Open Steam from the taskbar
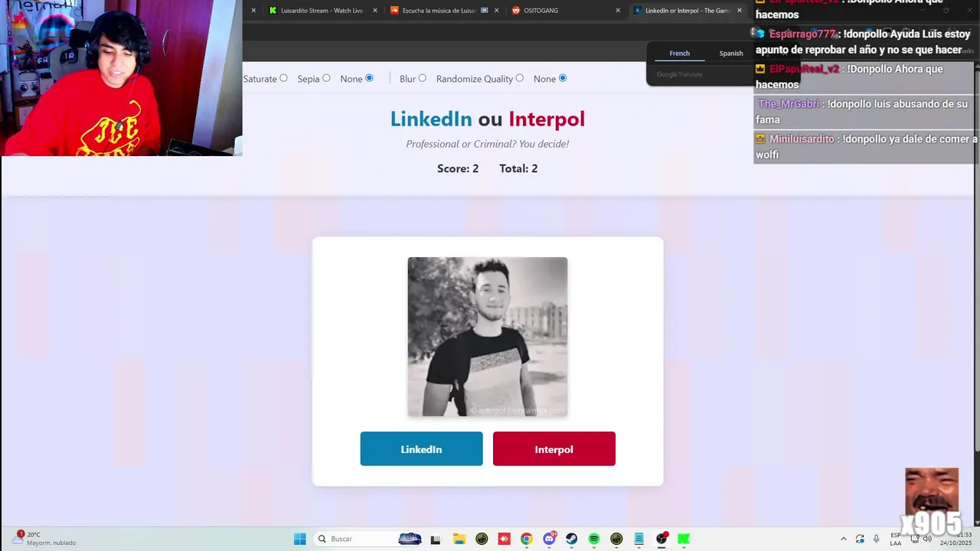 point(571,539)
